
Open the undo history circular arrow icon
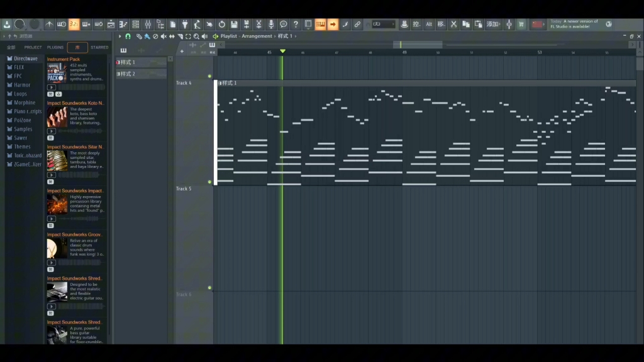[222, 25]
